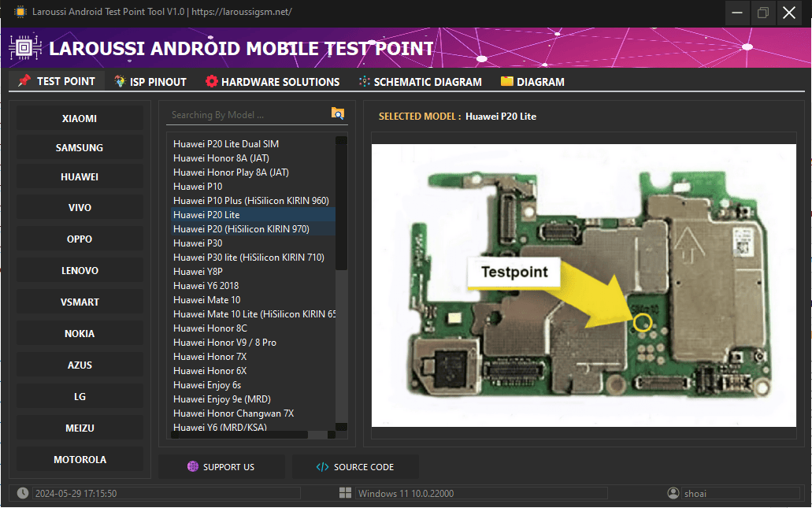Choose the SAMSUNG brand in the sidebar

click(79, 147)
